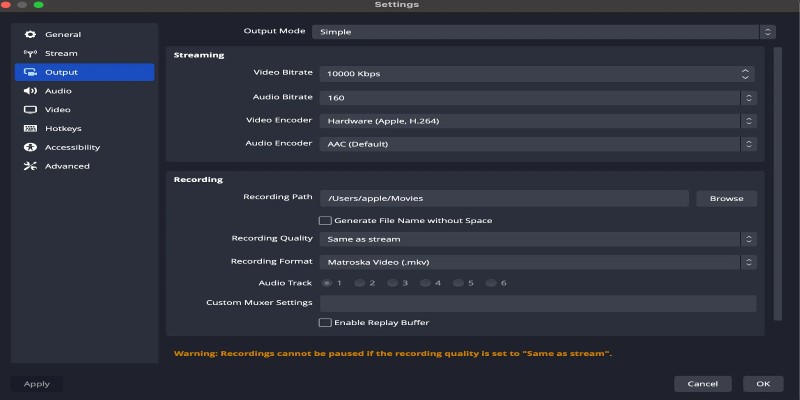The image size is (800, 400).
Task: Click the Apply button
Action: (37, 384)
